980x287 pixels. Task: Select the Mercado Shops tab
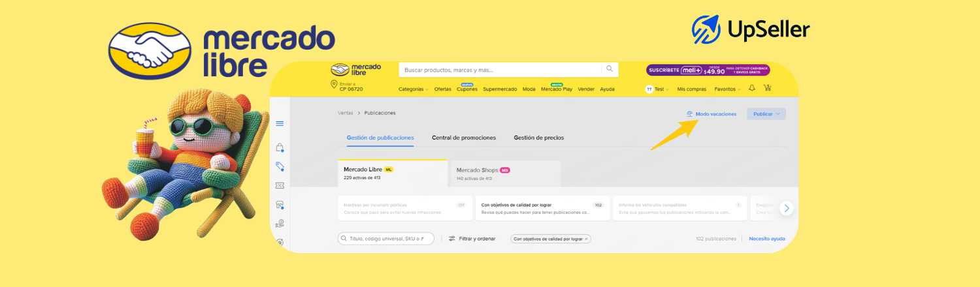coord(504,174)
